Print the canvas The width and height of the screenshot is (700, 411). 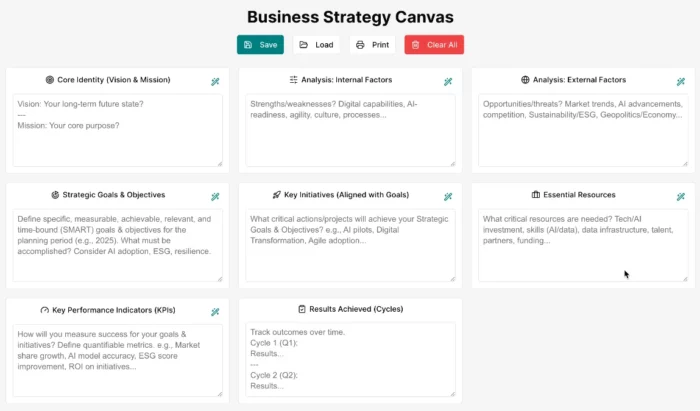click(x=373, y=45)
